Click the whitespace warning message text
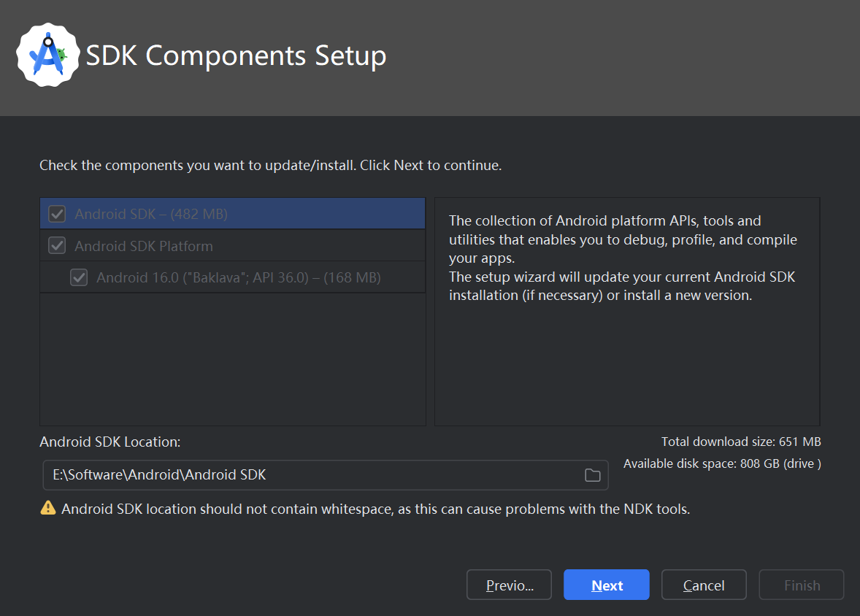Screen dimensions: 860x616 click(375, 509)
